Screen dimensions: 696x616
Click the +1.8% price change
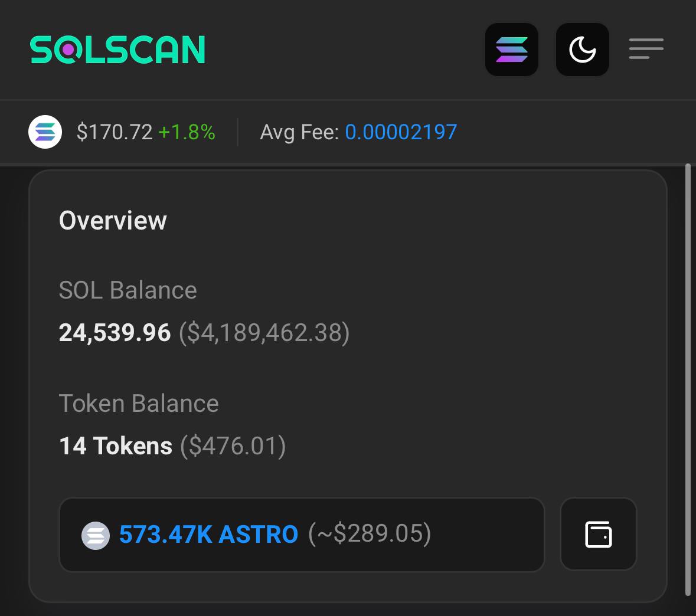click(x=187, y=132)
